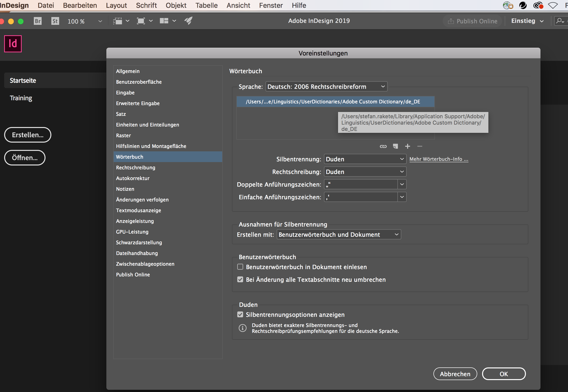Click the plus icon to add dictionary
Image resolution: width=568 pixels, height=392 pixels.
coord(408,146)
